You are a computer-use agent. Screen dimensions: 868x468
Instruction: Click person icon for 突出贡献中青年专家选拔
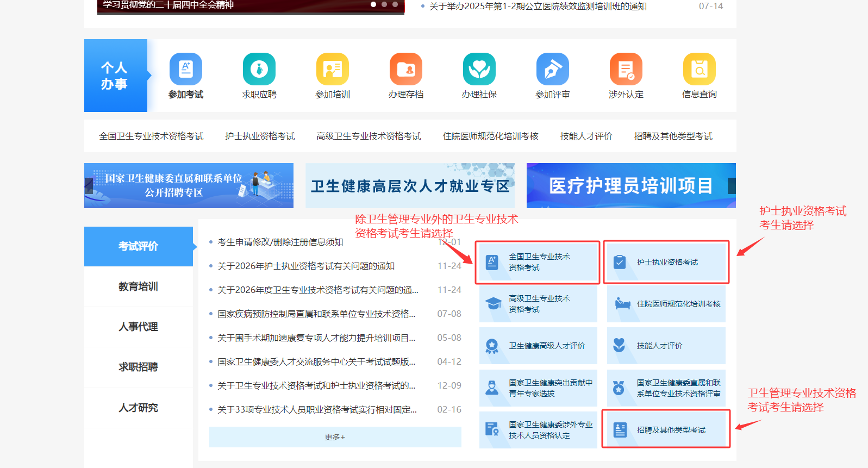coord(492,388)
